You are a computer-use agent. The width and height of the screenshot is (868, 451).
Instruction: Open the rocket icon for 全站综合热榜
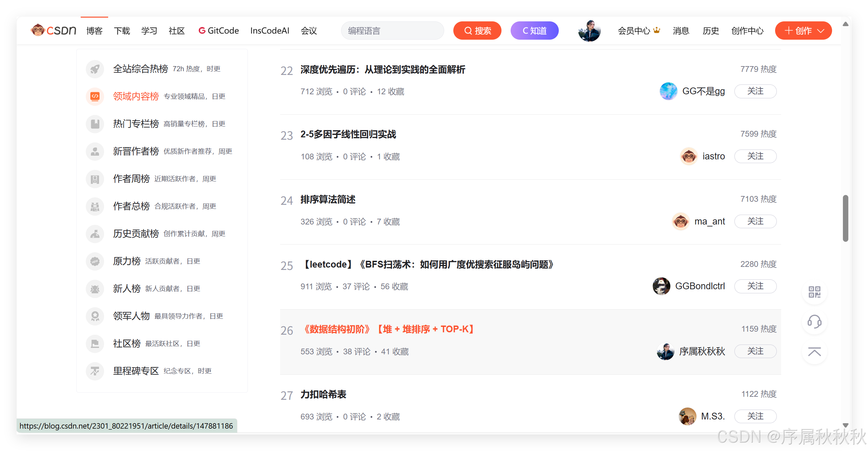point(95,69)
